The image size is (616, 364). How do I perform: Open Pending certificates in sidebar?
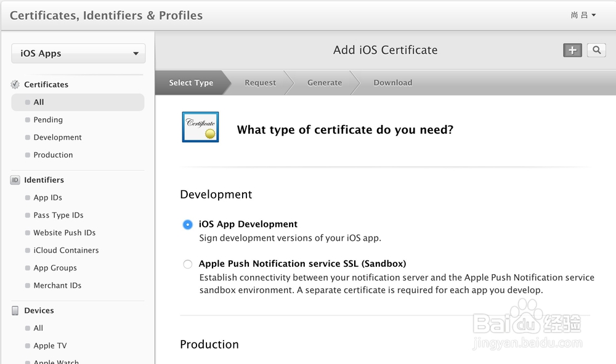[48, 119]
